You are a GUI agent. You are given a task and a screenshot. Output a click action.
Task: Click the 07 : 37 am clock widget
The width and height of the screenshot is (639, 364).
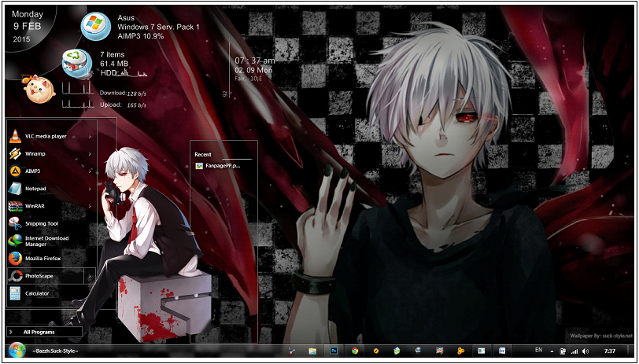click(255, 61)
